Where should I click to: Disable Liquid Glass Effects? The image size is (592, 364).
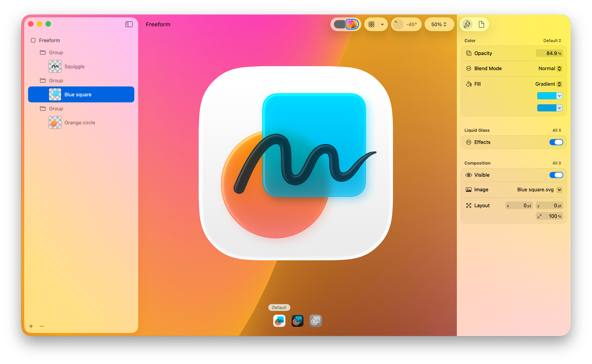click(x=556, y=142)
